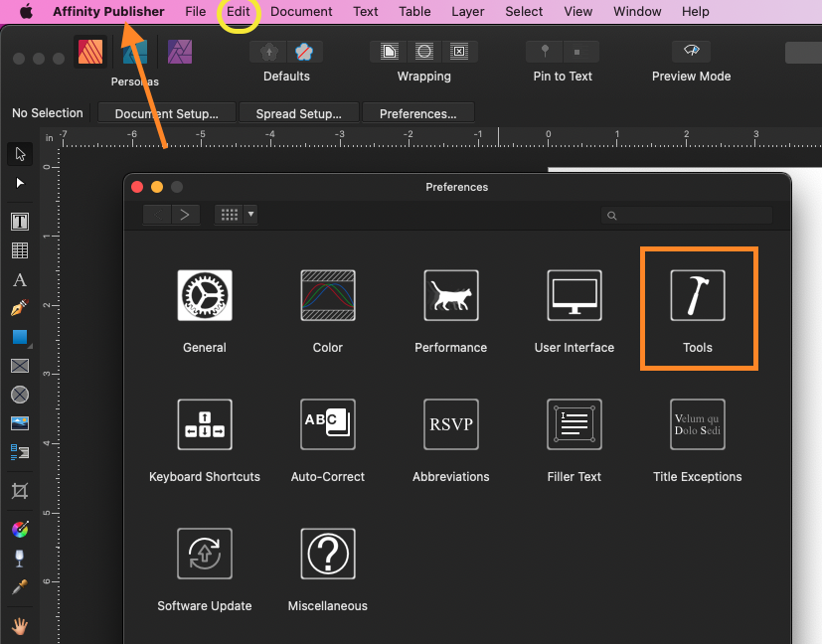Open Abbreviations preferences
This screenshot has height=644, width=822.
451,424
